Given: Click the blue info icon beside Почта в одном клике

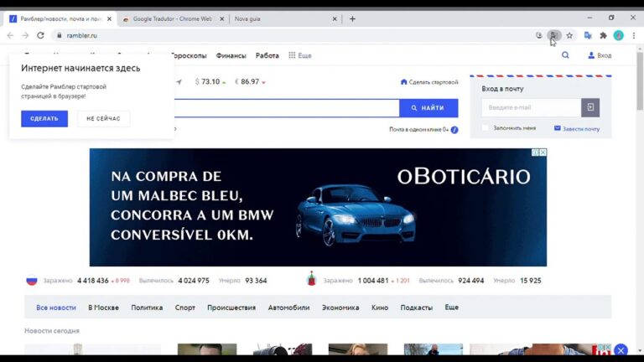Looking at the screenshot, I should (x=454, y=130).
